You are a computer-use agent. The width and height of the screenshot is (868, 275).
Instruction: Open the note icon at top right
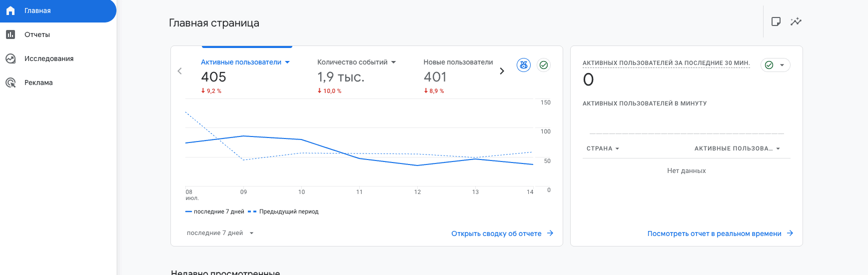tap(776, 21)
